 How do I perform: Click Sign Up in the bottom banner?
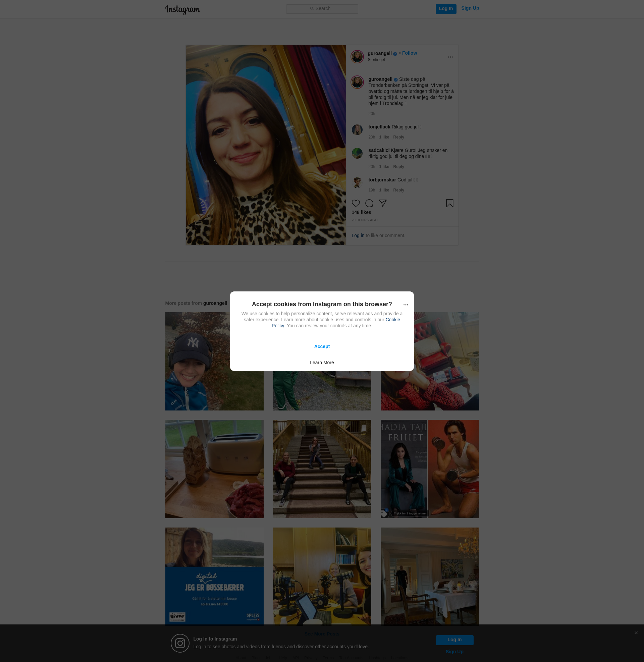coord(454,652)
